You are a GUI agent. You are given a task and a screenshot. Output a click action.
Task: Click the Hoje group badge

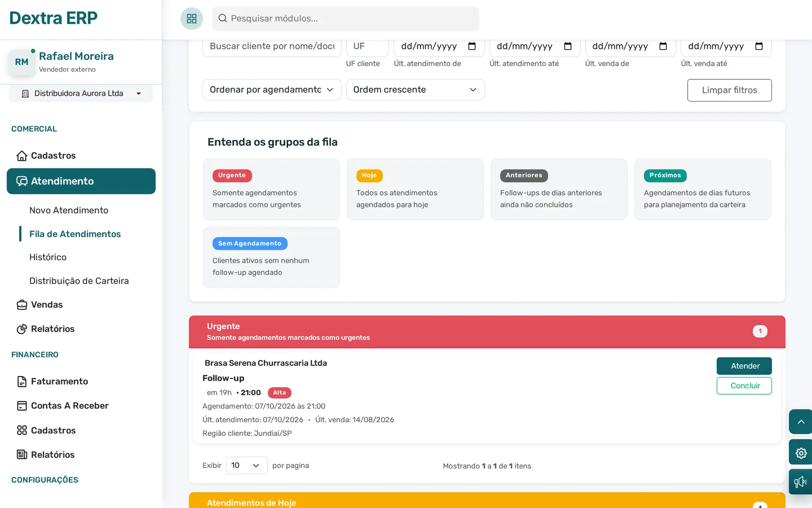tap(369, 175)
